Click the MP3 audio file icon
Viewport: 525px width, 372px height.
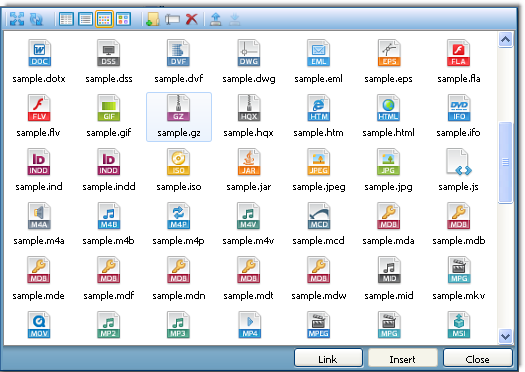(x=178, y=325)
